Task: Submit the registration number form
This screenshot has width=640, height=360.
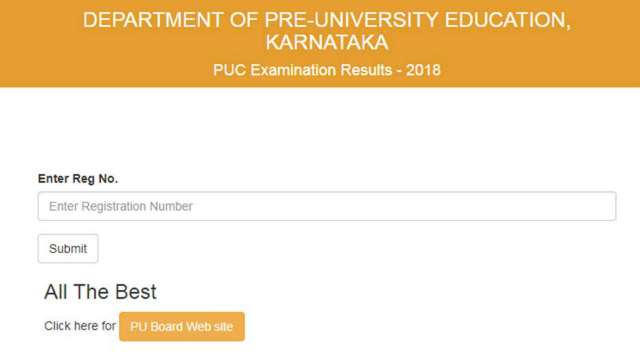Action: coord(68,249)
